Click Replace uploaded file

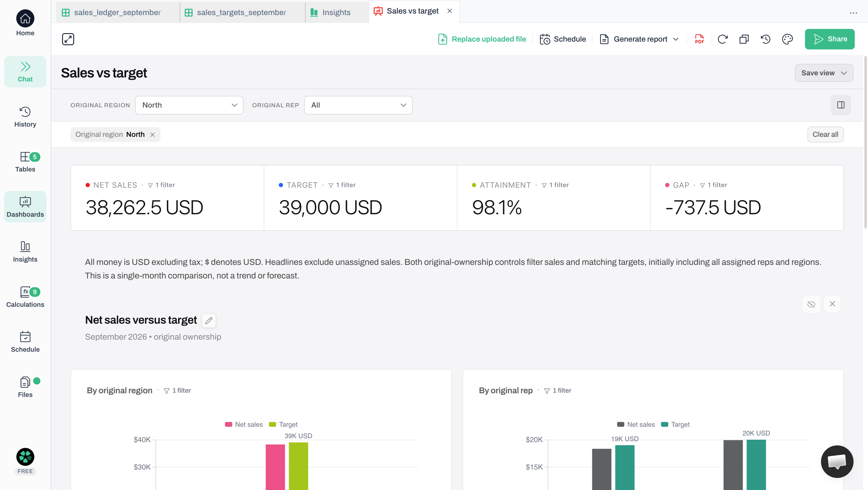click(x=482, y=39)
